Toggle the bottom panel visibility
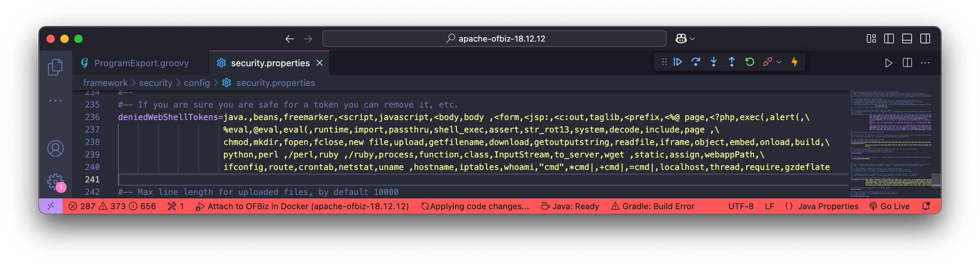This screenshot has width=980, height=265. point(907,39)
